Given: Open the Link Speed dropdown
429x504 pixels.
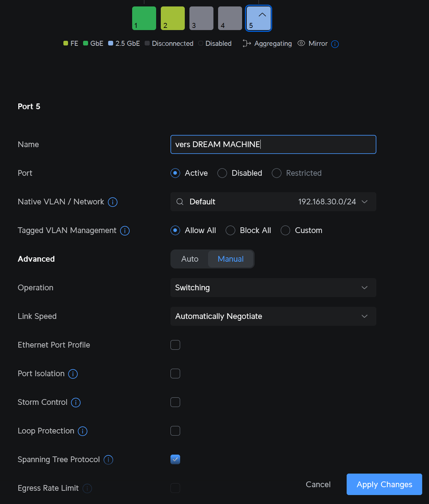Looking at the screenshot, I should (273, 316).
